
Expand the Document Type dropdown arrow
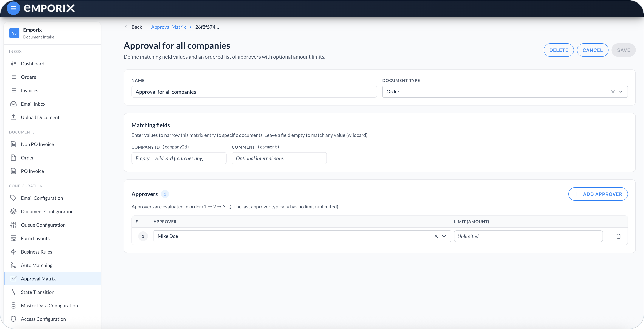[621, 92]
